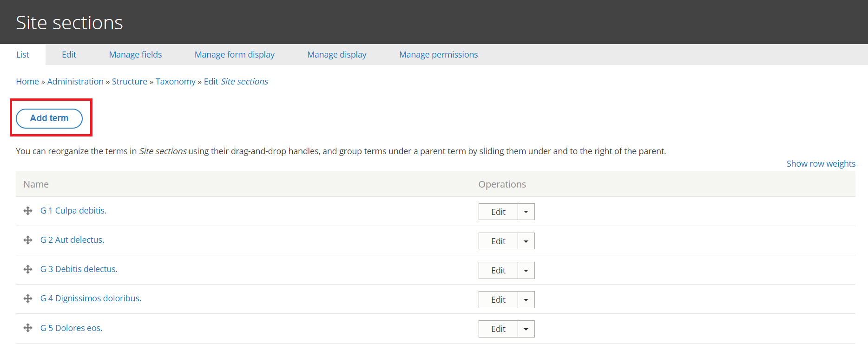Select the Manage display tab
Viewport: 868px width, 344px height.
336,54
